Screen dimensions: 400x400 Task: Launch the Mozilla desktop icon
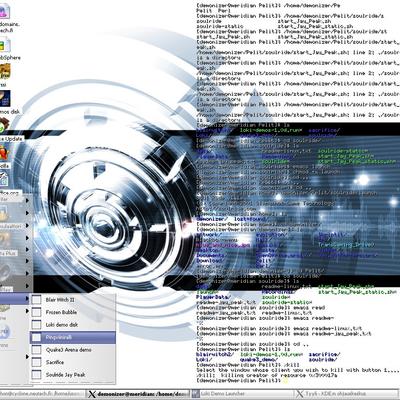[x=4, y=157]
